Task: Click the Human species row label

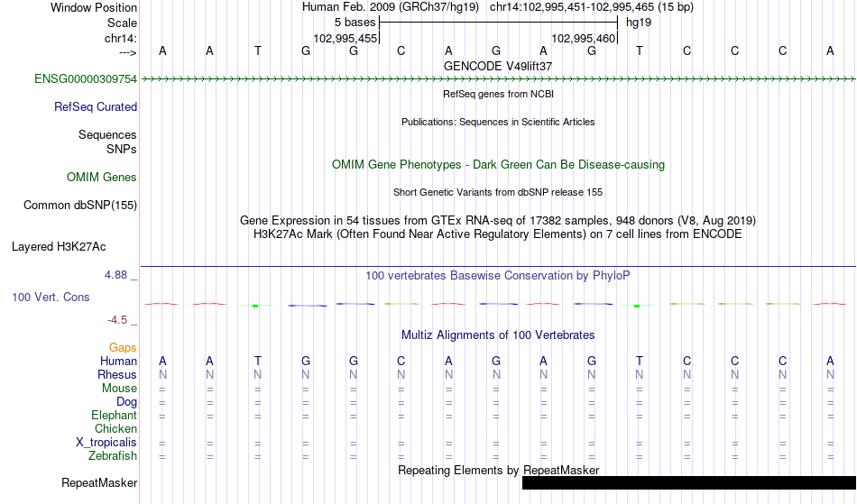Action: pyautogui.click(x=118, y=361)
